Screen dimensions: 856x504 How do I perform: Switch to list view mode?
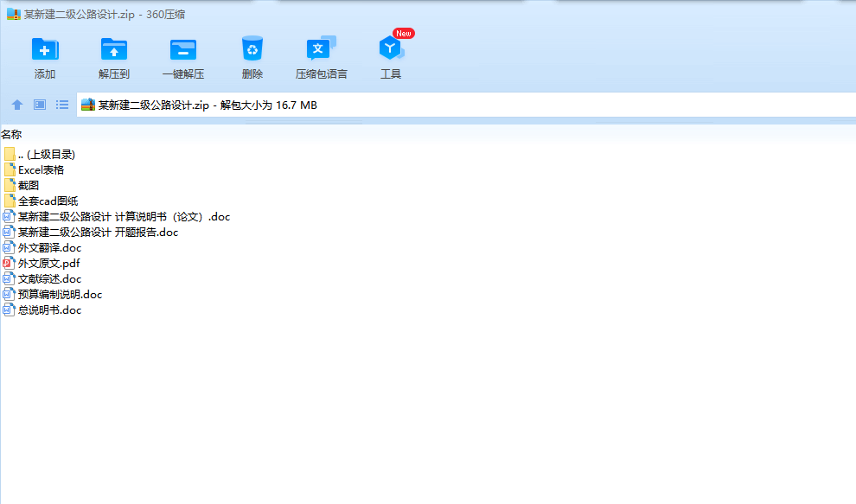pyautogui.click(x=62, y=105)
